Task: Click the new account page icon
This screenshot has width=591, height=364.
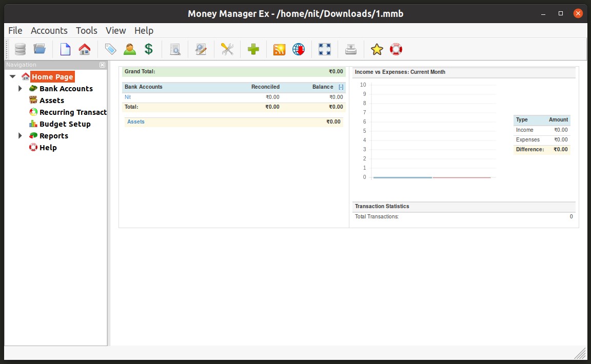Action: [x=65, y=49]
